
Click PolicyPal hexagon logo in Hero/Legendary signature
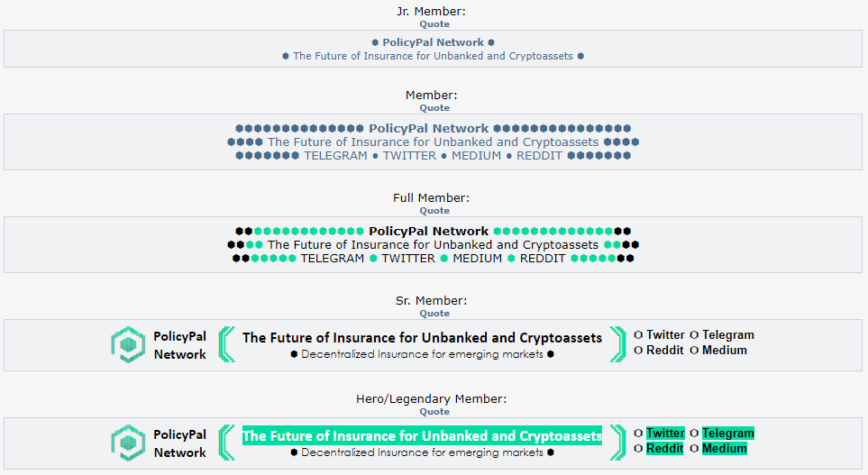click(x=128, y=443)
